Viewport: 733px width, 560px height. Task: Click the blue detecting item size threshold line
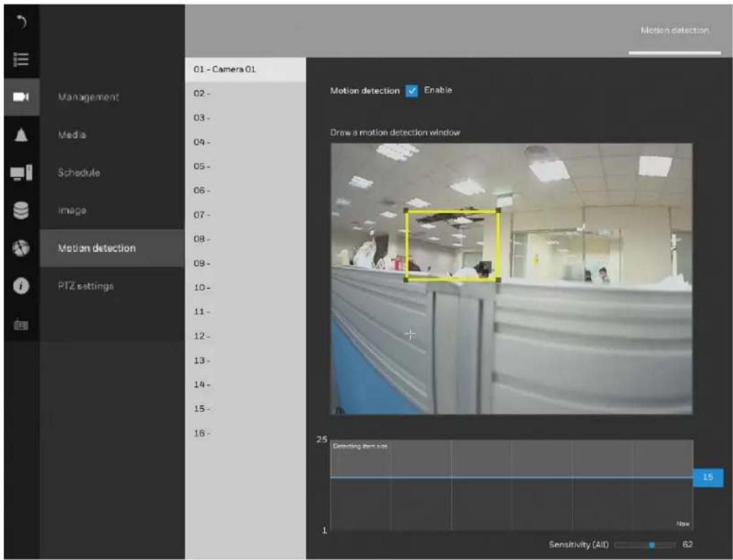tap(512, 477)
